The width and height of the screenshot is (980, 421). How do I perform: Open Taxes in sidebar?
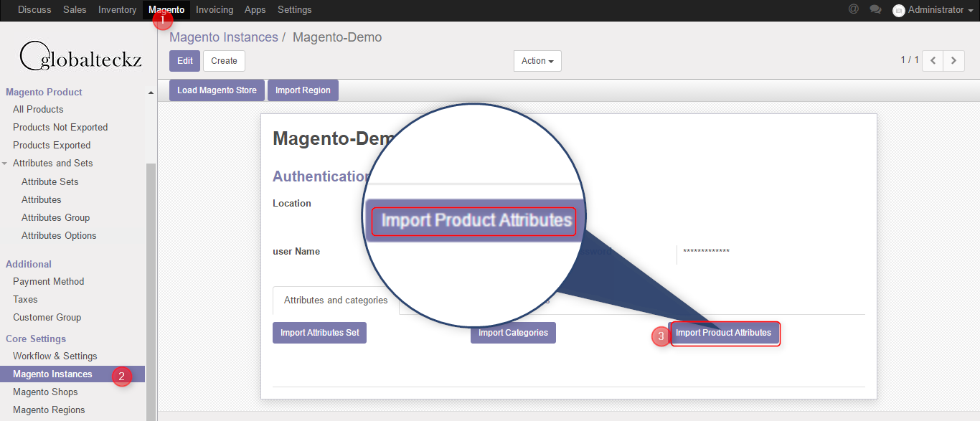25,300
